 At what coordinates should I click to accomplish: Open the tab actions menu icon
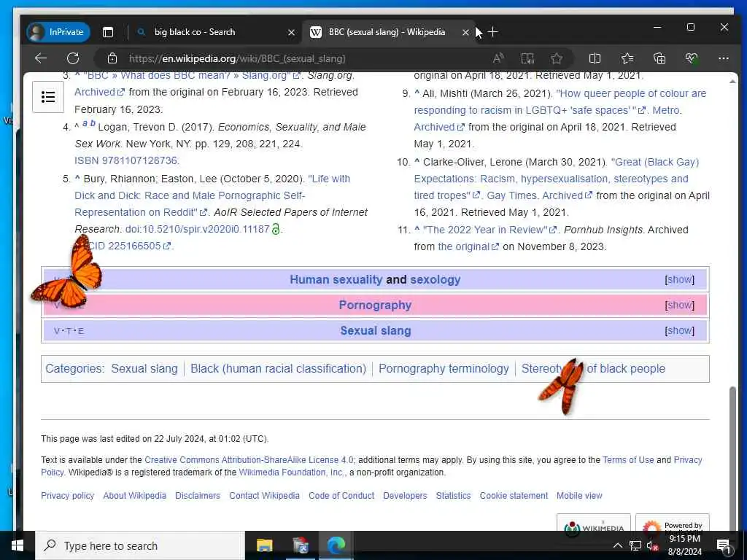[108, 32]
